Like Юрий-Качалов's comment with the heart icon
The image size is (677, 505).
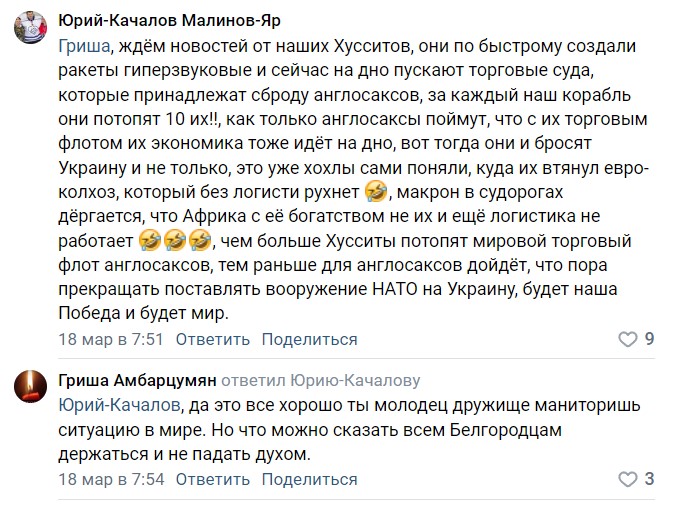pos(627,339)
